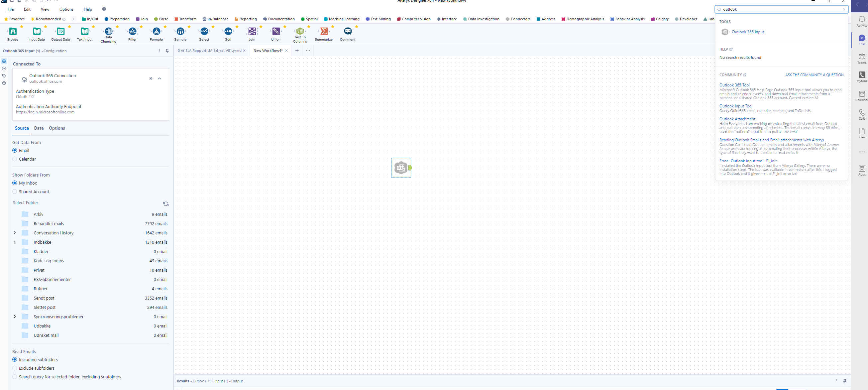Collapse the Outlook 365 Connection details
The image size is (868, 390).
tap(160, 78)
